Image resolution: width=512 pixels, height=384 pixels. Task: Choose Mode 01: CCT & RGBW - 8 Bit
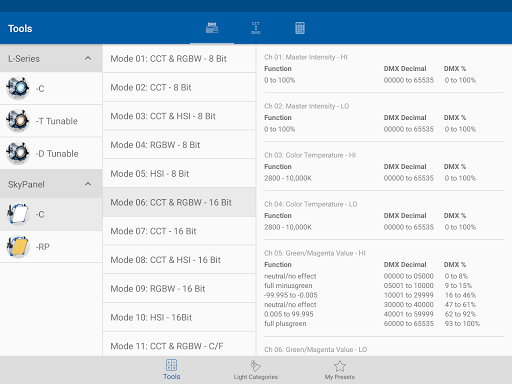[x=179, y=59]
